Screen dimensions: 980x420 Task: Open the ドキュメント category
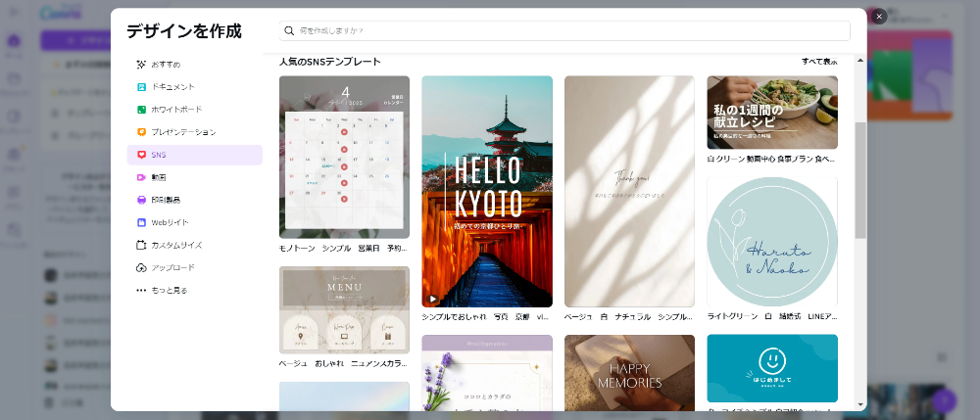coord(194,87)
